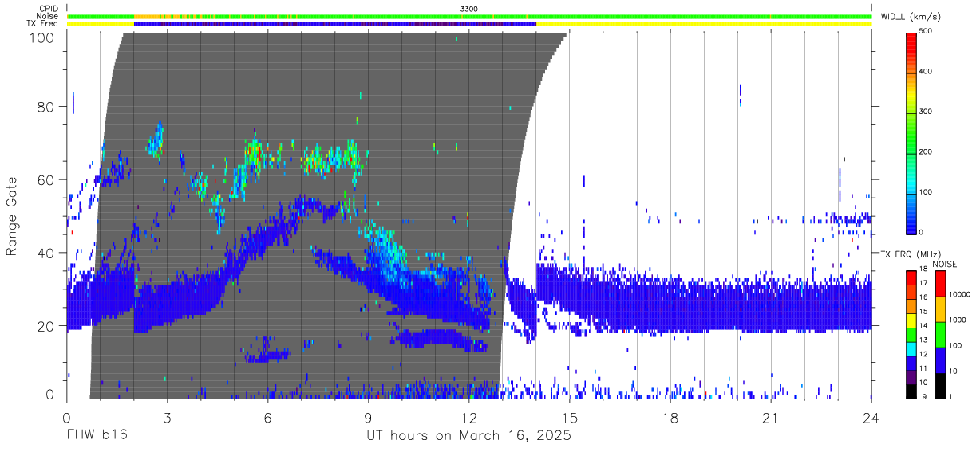
Task: Click the 500 tick on width colorbar
Action: tap(925, 32)
